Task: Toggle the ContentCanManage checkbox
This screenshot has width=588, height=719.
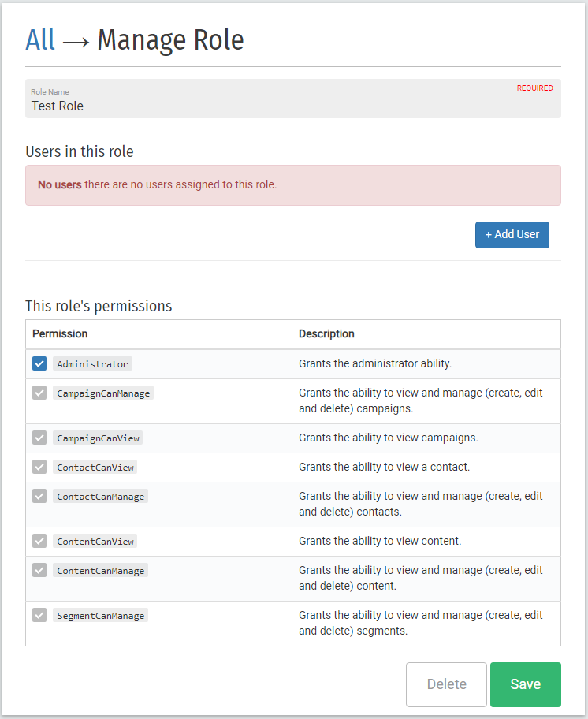Action: [39, 571]
